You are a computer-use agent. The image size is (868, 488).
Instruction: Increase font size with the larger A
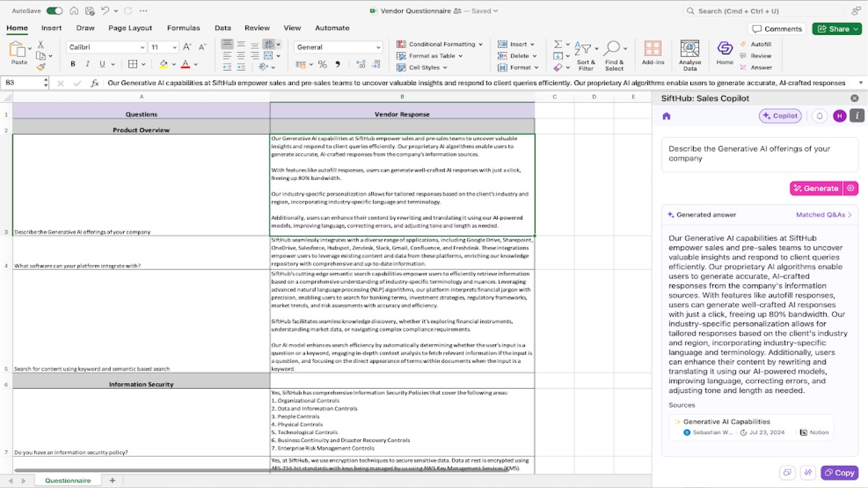pos(187,47)
